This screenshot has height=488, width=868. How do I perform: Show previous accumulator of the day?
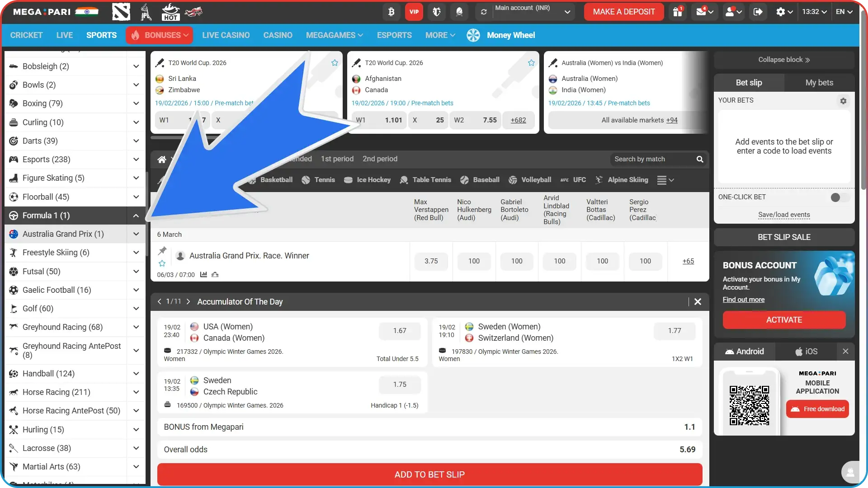[159, 301]
